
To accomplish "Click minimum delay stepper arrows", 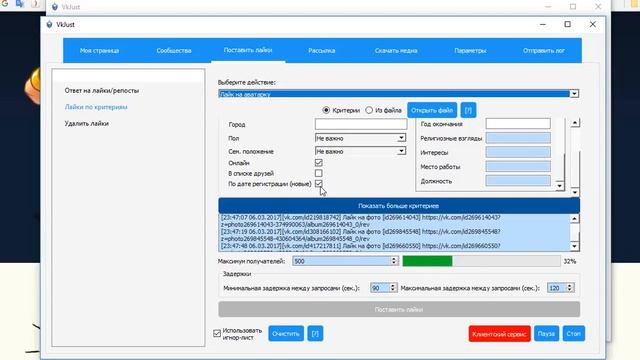I will 393,288.
